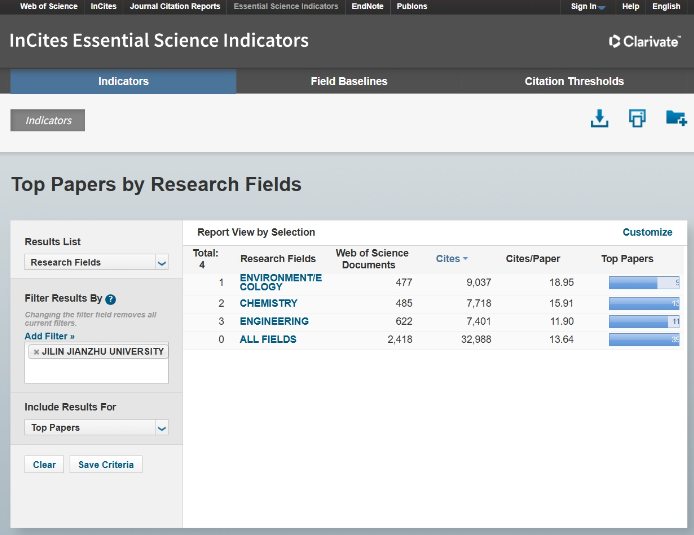Open EndNote in the top menu
Image resolution: width=694 pixels, height=535 pixels.
click(x=367, y=7)
